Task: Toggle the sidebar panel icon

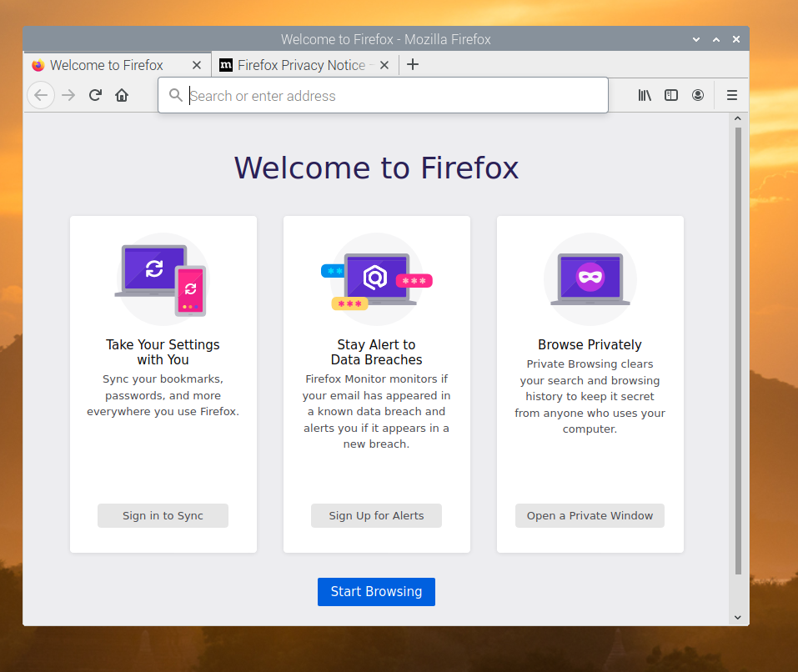Action: click(671, 95)
